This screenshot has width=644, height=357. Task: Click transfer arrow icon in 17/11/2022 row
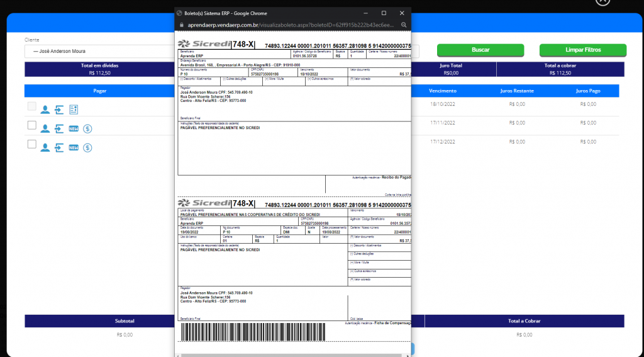(x=59, y=128)
